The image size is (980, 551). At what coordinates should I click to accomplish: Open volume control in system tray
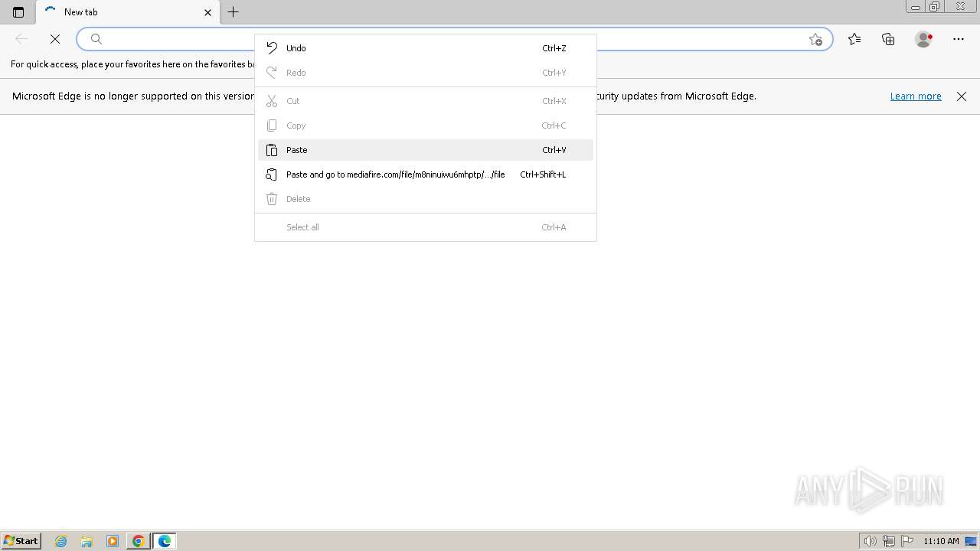(x=871, y=541)
